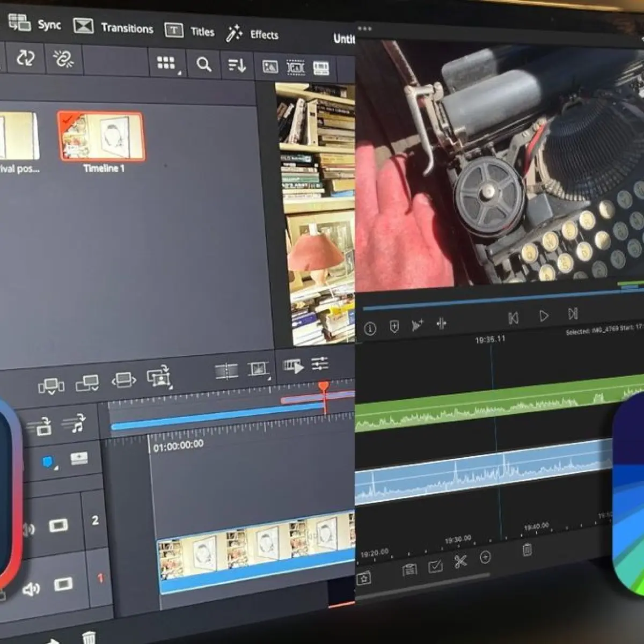Click the picture frame viewer icon
644x644 pixels.
point(258,369)
